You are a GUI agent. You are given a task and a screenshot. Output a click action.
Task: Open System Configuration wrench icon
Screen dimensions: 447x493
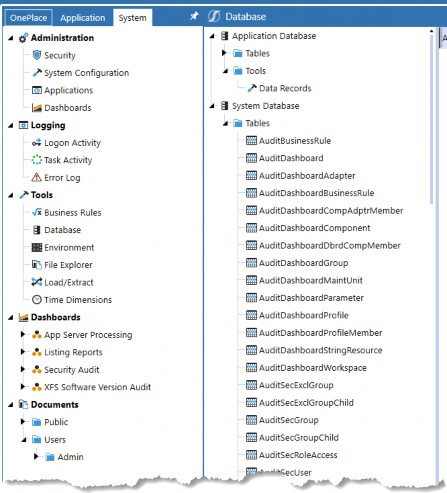click(37, 73)
